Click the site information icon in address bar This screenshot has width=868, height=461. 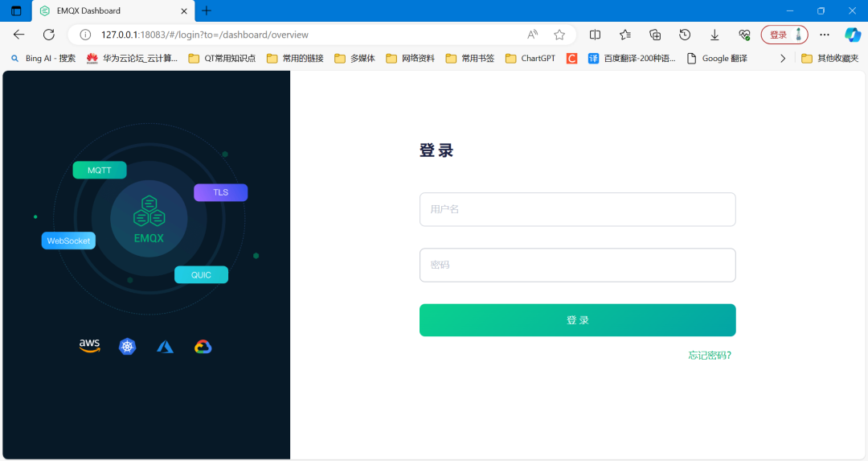[86, 35]
